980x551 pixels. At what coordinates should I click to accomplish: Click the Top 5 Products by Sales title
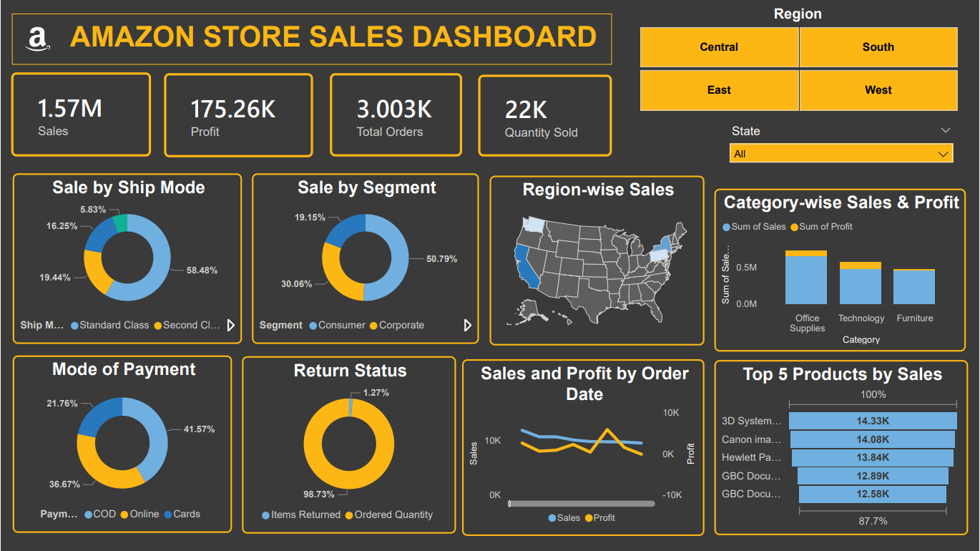pyautogui.click(x=842, y=374)
